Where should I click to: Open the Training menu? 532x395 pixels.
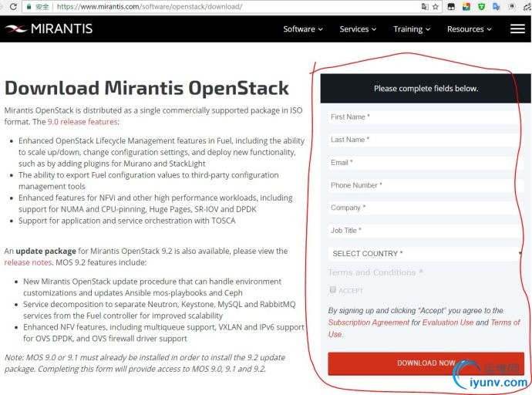[412, 29]
